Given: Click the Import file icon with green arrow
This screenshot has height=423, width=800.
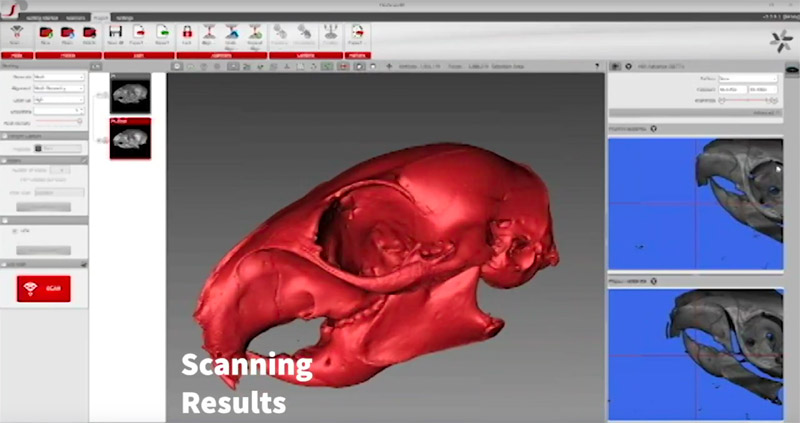Looking at the screenshot, I should [x=160, y=36].
